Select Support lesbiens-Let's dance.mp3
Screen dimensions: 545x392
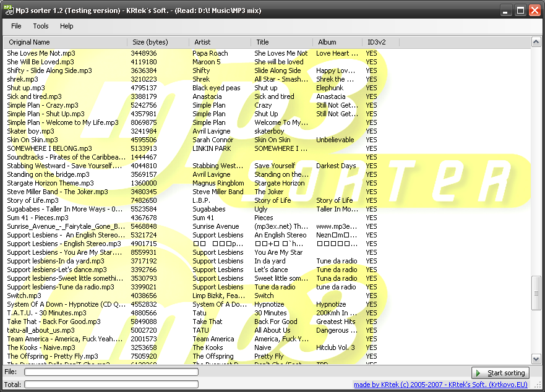click(x=57, y=270)
